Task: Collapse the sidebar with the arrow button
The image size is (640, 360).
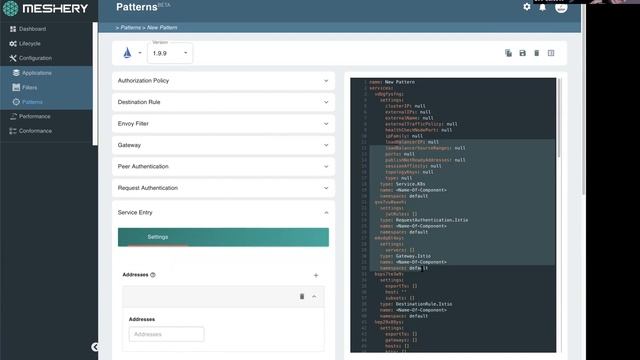Action: (x=95, y=347)
